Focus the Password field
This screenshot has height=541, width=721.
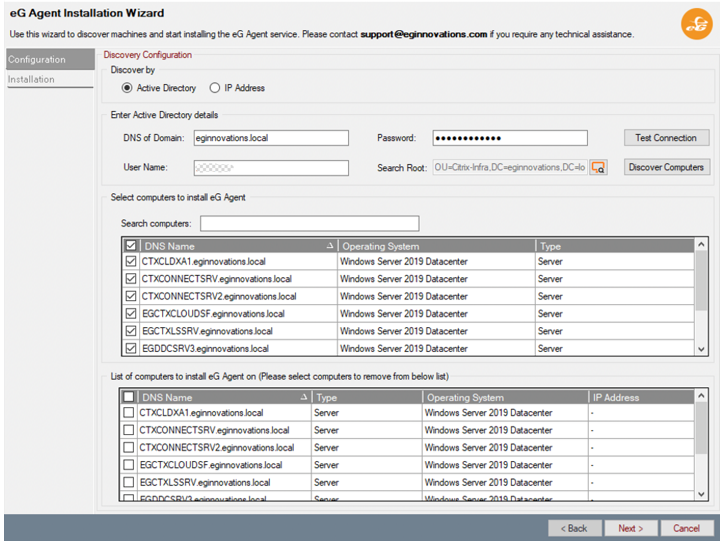click(510, 138)
